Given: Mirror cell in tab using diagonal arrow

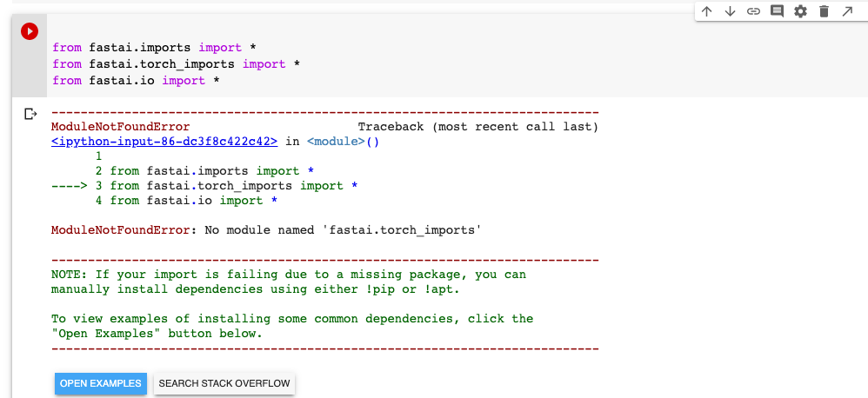Looking at the screenshot, I should click(847, 11).
